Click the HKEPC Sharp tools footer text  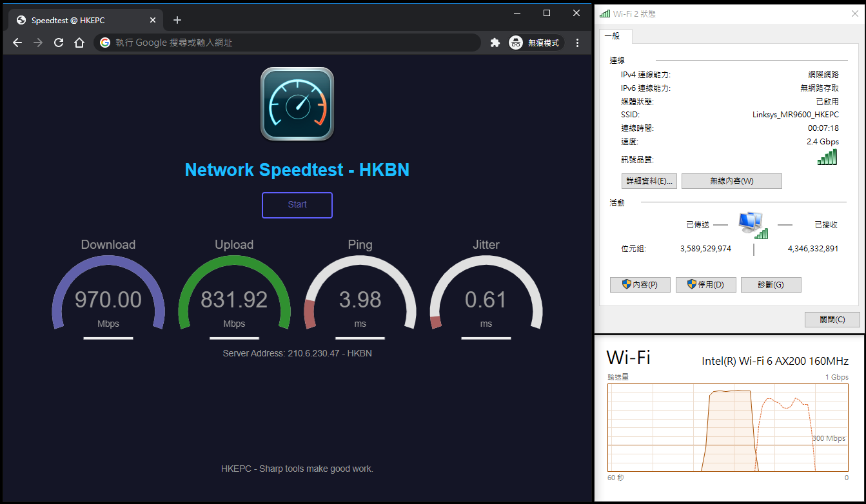pyautogui.click(x=297, y=469)
